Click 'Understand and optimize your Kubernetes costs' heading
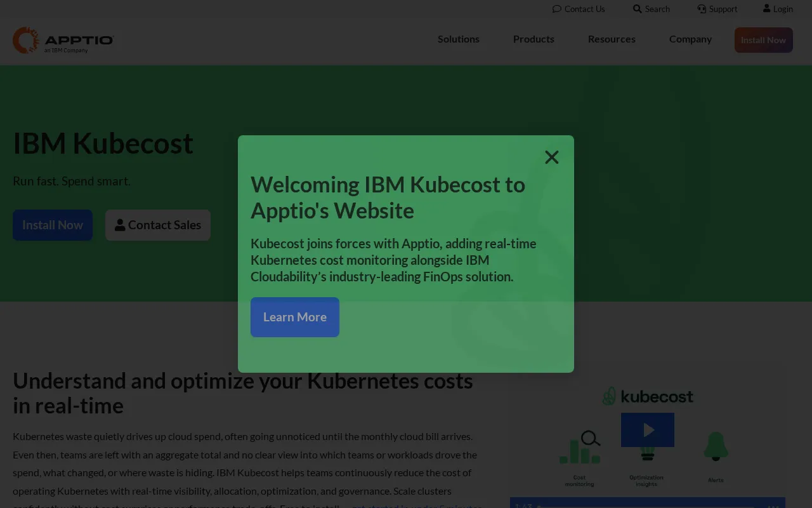This screenshot has height=508, width=812. pos(243,392)
